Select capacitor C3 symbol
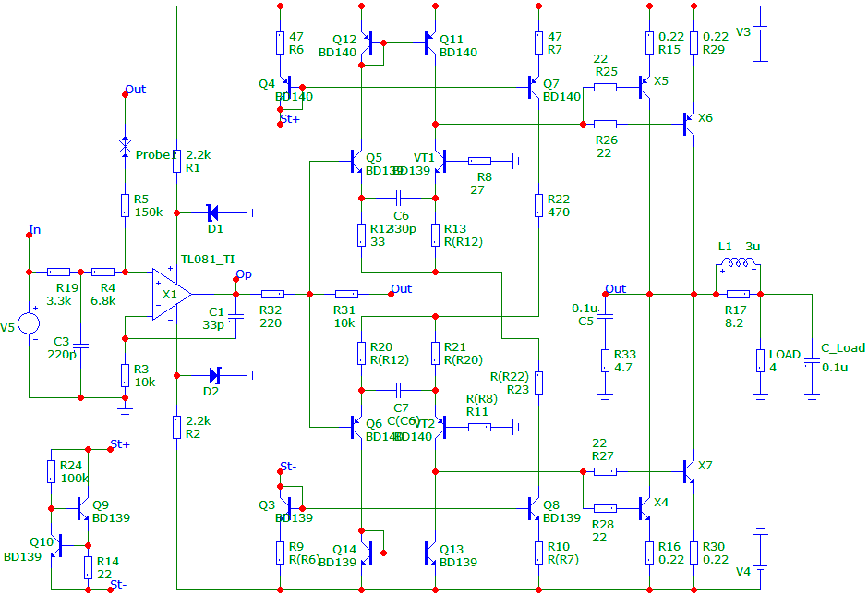868x595 pixels. pos(81,346)
